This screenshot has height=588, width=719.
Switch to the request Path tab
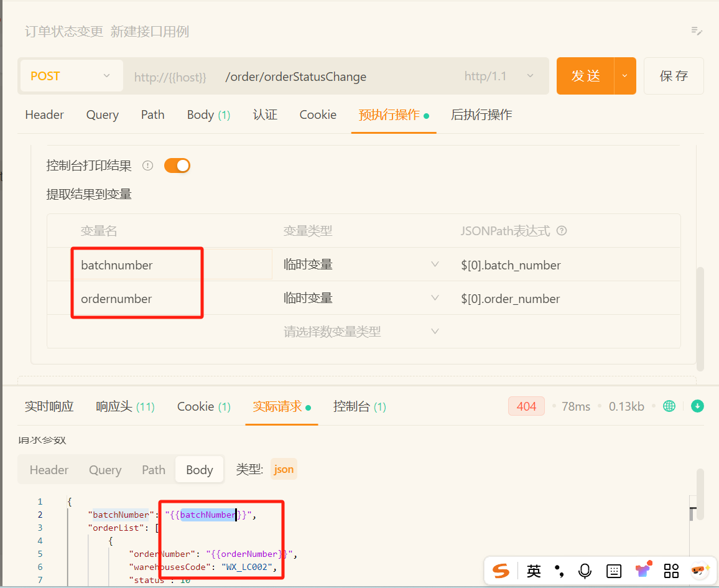[153, 114]
